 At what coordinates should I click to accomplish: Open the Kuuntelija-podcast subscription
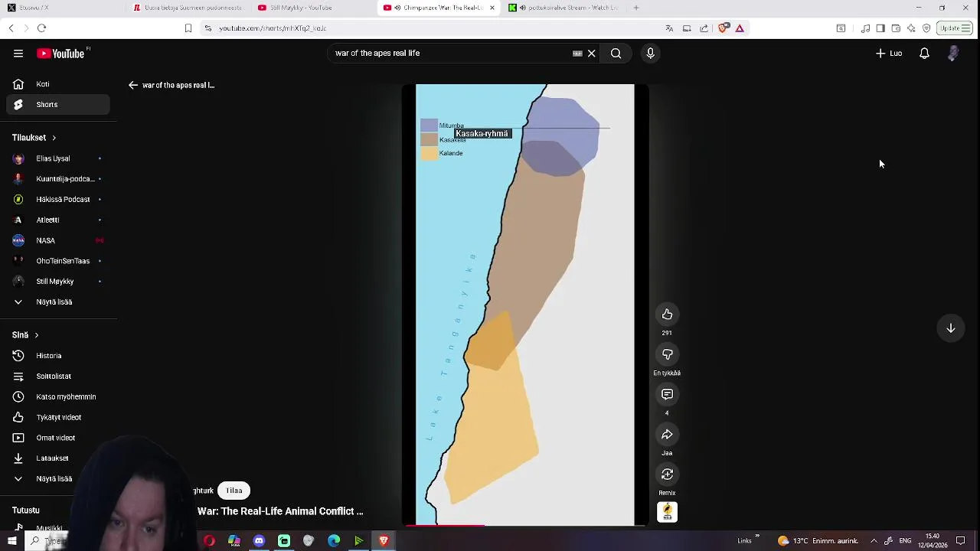[x=58, y=179]
